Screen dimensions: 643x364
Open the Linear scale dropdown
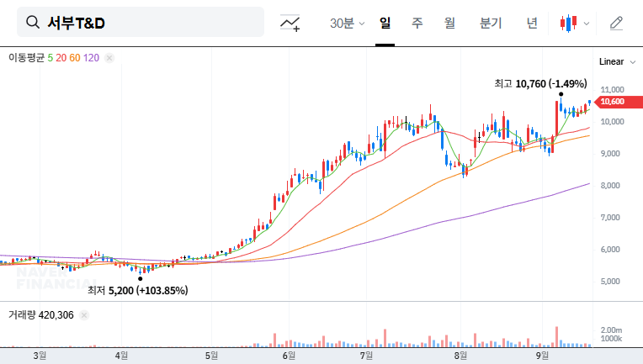(x=617, y=62)
